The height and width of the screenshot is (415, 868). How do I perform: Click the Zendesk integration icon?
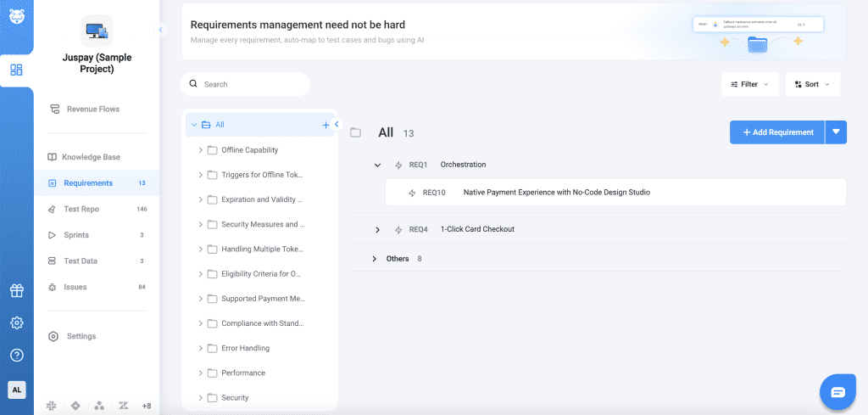123,406
